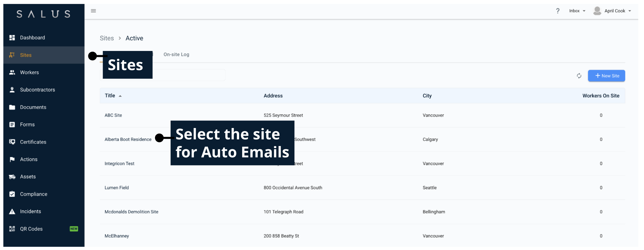Open help using the question mark icon
This screenshot has width=644, height=250.
tap(558, 11)
